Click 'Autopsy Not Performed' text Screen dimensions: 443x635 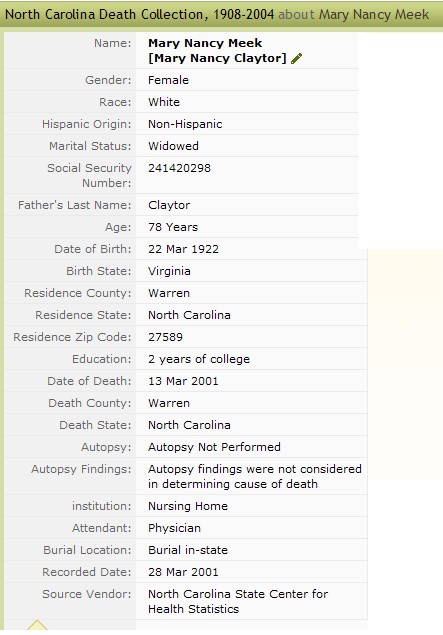214,447
